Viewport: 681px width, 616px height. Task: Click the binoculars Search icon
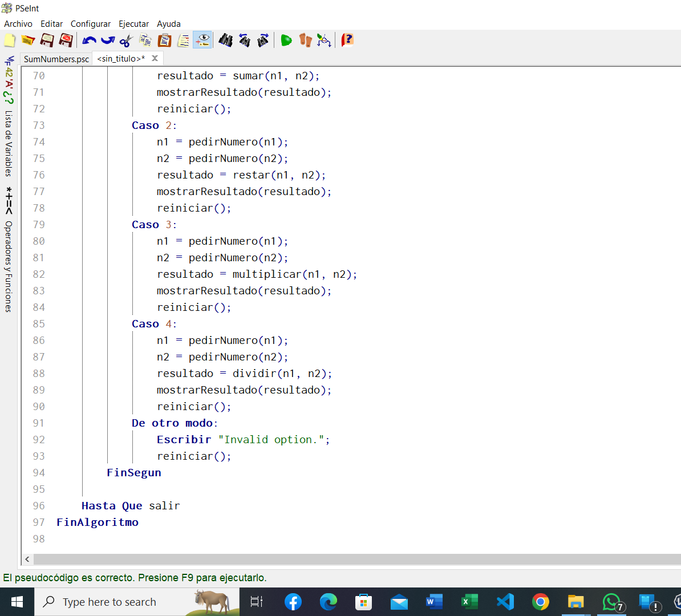point(226,40)
